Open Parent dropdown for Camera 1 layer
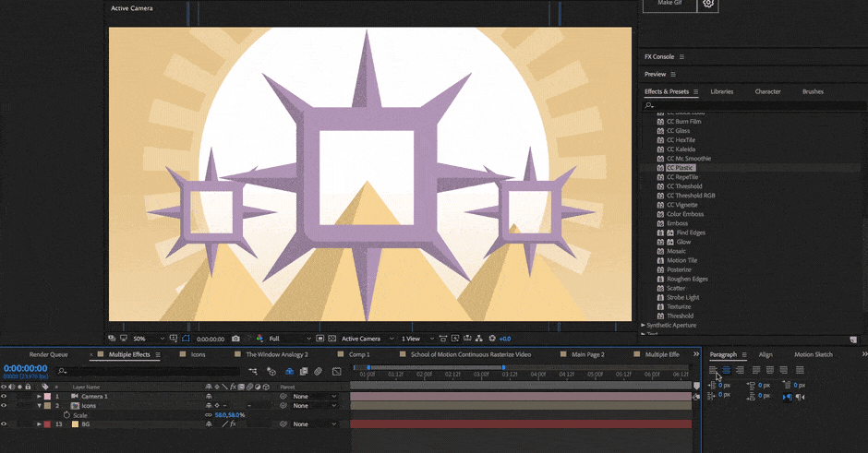The width and height of the screenshot is (868, 453). [315, 397]
